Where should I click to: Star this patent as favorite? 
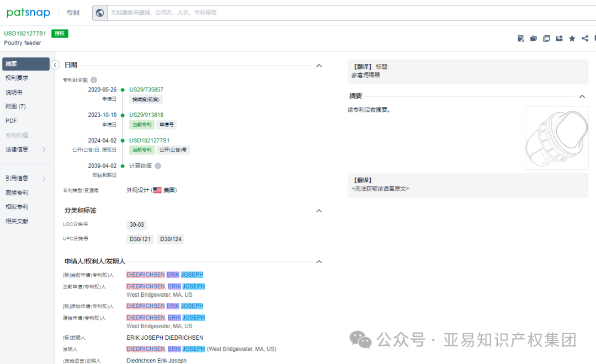[x=572, y=38]
